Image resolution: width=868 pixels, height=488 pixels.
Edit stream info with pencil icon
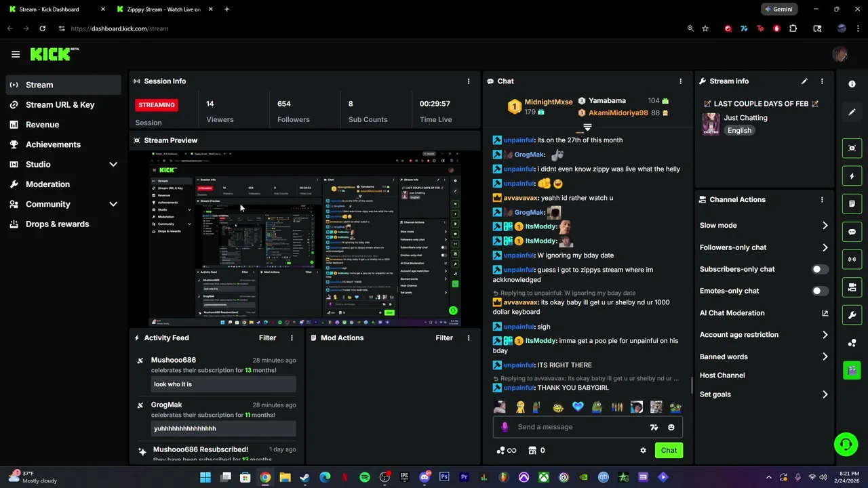804,81
